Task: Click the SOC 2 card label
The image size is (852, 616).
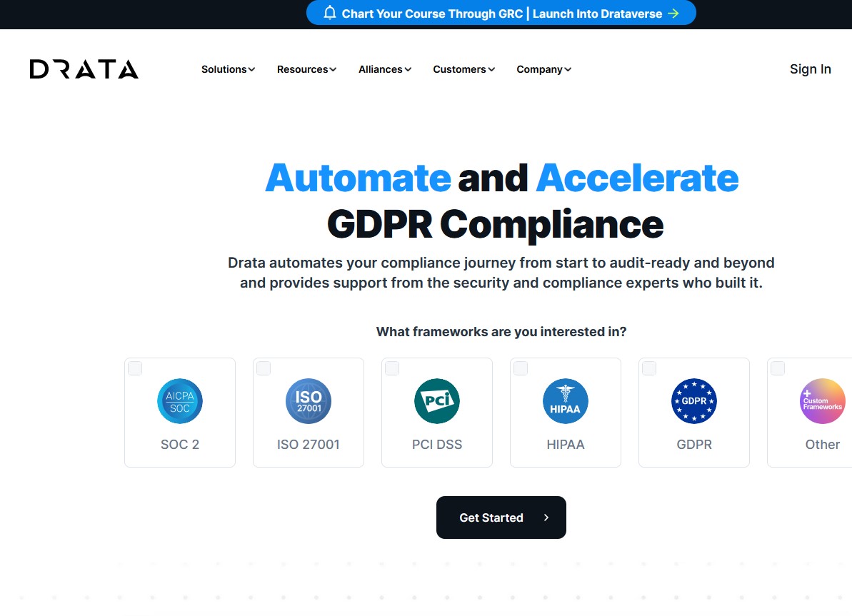Action: [180, 445]
